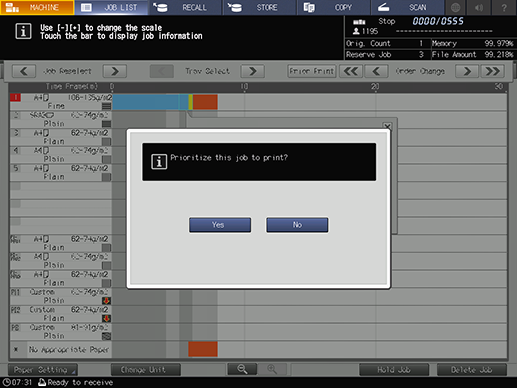Switch to the COPY tab
This screenshot has width=517, height=388.
pos(334,7)
